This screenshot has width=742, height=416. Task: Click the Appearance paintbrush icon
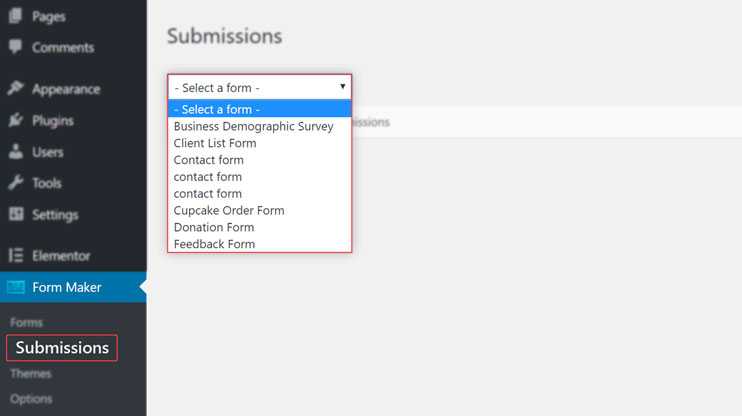[15, 89]
